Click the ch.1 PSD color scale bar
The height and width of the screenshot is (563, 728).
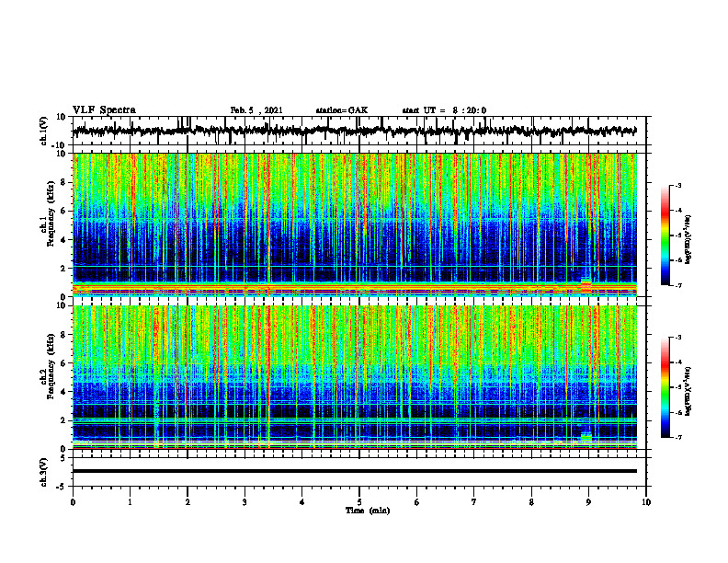665,236
